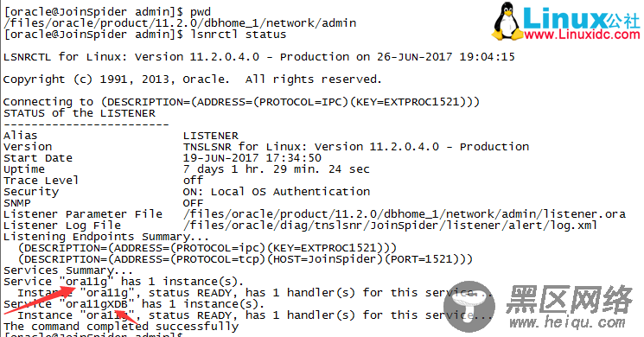Click the mushroom icon in heiqu watermark
The height and width of the screenshot is (337, 644).
tap(469, 307)
